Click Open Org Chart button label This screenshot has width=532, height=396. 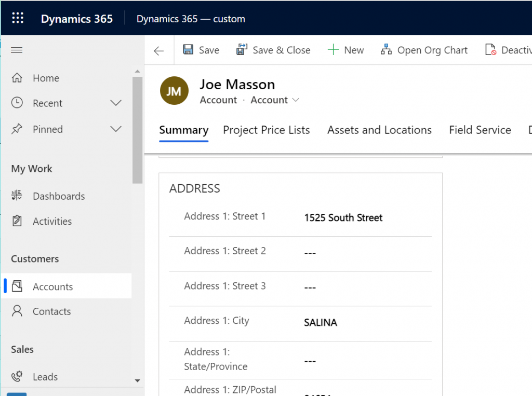pyautogui.click(x=432, y=50)
